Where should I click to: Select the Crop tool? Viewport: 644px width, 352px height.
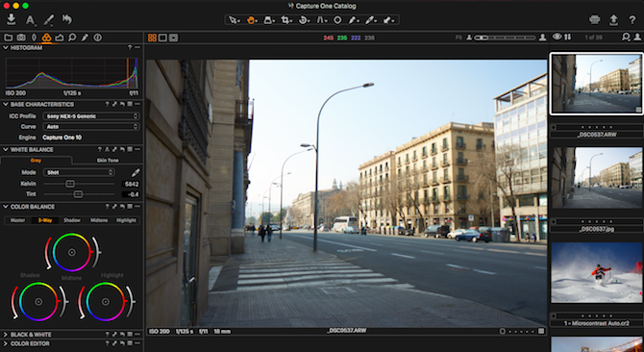(x=285, y=19)
